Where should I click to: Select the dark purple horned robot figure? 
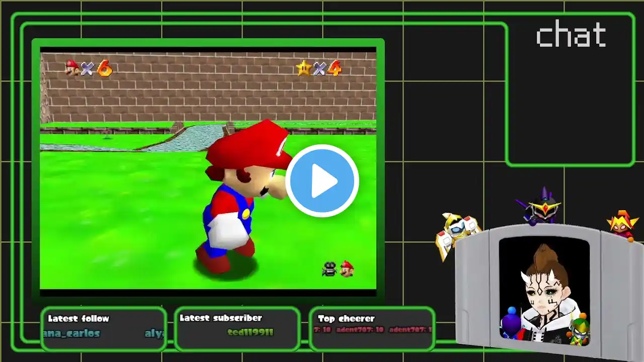tap(542, 206)
